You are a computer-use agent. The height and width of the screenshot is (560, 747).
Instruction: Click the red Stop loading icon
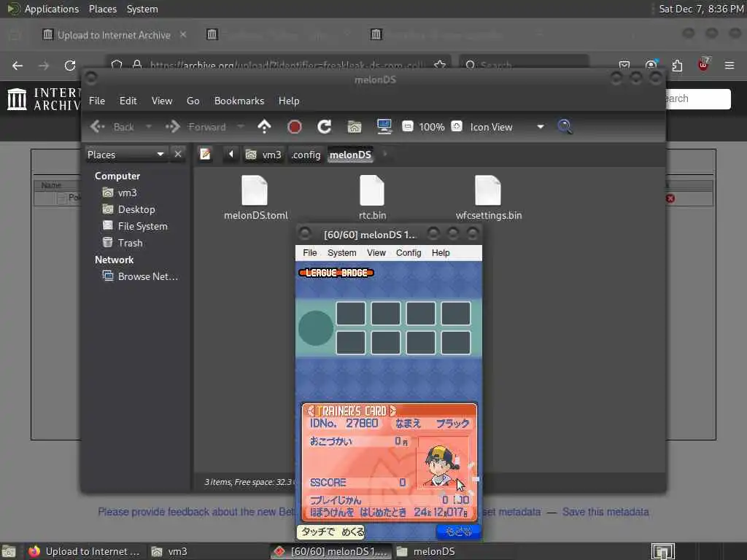point(295,127)
